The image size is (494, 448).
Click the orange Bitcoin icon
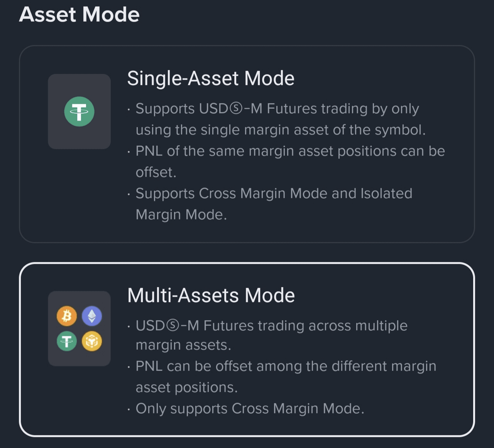pos(67,316)
